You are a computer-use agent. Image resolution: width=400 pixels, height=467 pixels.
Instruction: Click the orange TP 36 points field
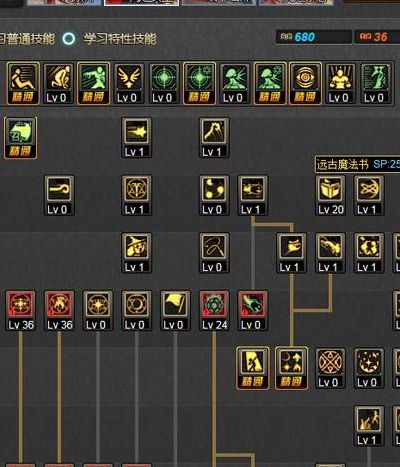(377, 37)
